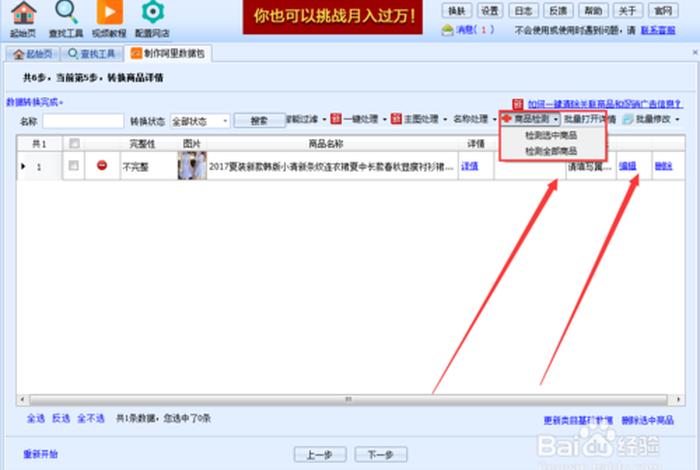Tick the select-all checkbox in table header
This screenshot has width=700, height=470.
click(74, 143)
